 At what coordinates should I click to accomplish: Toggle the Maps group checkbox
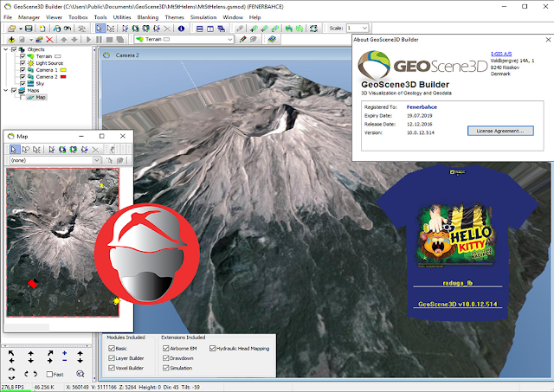pos(14,90)
